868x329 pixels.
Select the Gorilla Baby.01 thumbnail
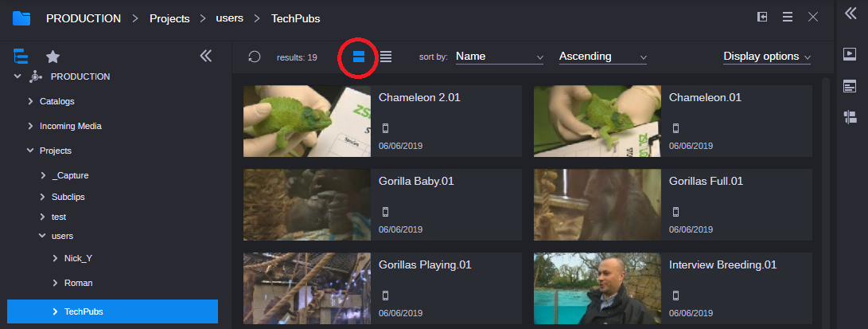pyautogui.click(x=306, y=204)
